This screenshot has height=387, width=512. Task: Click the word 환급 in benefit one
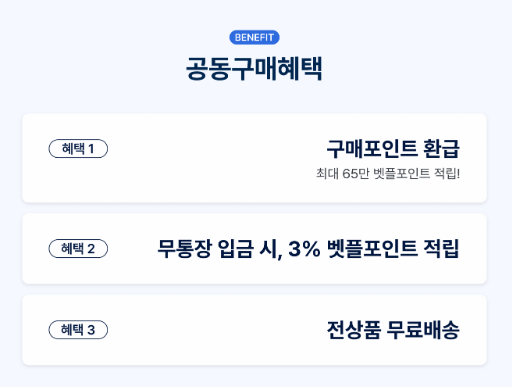click(x=442, y=149)
